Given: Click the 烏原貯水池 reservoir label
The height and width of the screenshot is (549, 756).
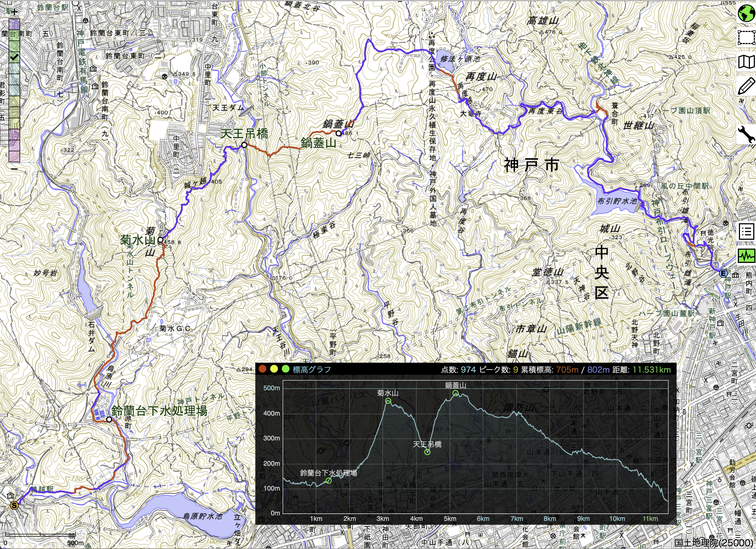Looking at the screenshot, I should click(202, 516).
